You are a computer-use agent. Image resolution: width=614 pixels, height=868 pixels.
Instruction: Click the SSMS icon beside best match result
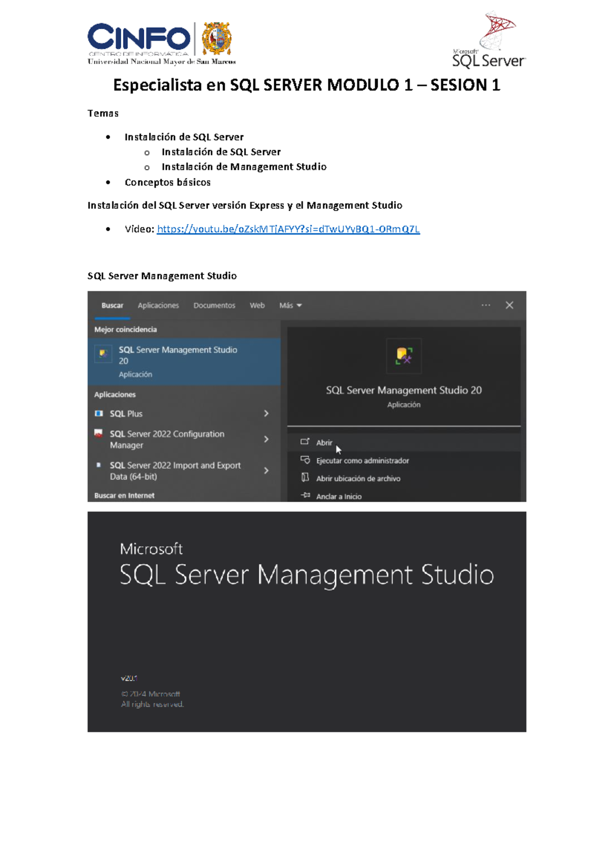coord(103,353)
